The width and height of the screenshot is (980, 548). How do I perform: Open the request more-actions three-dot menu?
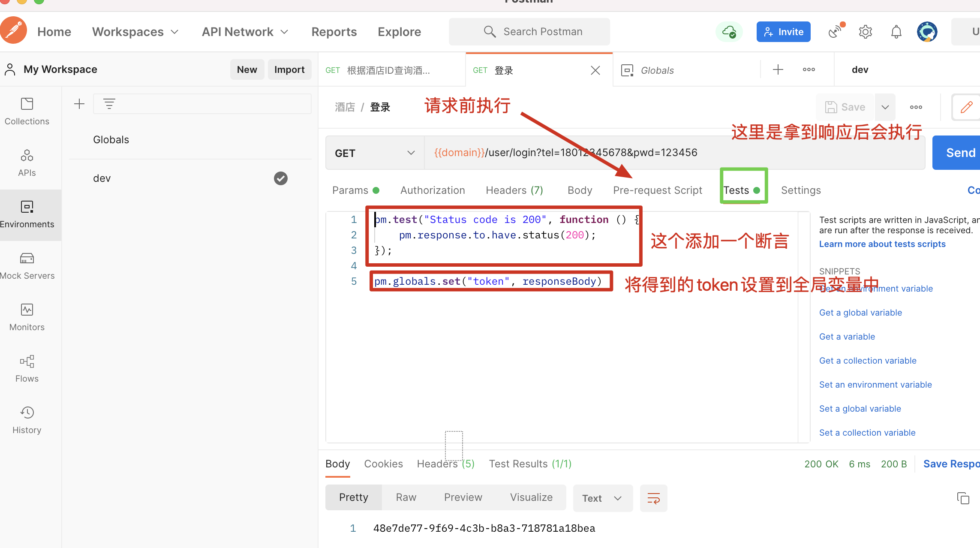click(x=916, y=107)
